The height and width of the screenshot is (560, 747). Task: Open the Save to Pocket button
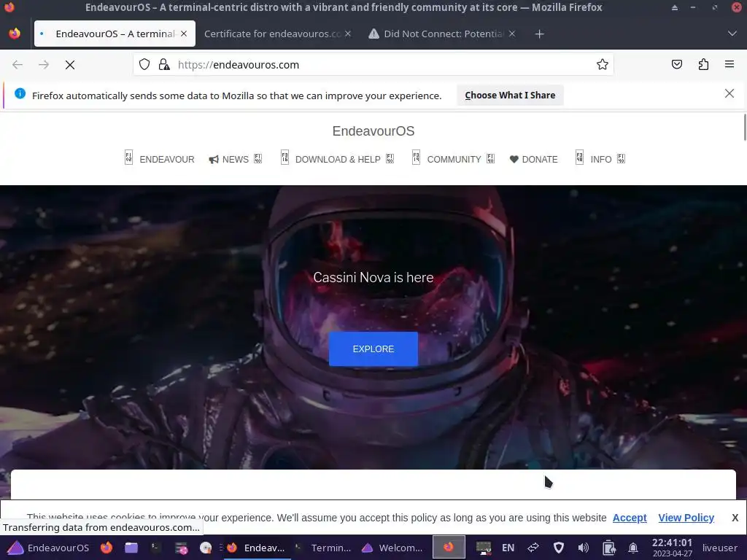[x=677, y=64]
